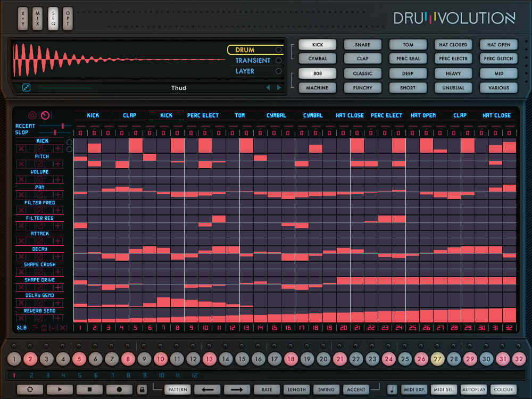This screenshot has height=399, width=532.
Task: Enable the MIDI EXP. option
Action: click(414, 389)
